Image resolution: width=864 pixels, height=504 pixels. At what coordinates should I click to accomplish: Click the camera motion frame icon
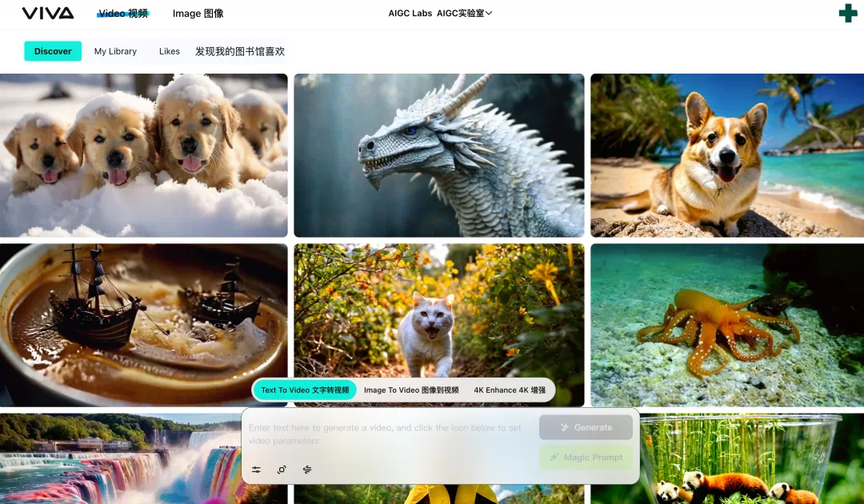tap(282, 470)
